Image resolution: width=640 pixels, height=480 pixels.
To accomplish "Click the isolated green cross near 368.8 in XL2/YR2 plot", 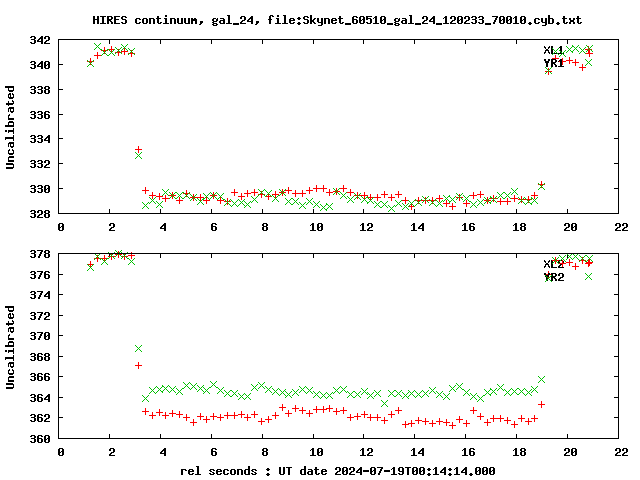I will click(138, 349).
